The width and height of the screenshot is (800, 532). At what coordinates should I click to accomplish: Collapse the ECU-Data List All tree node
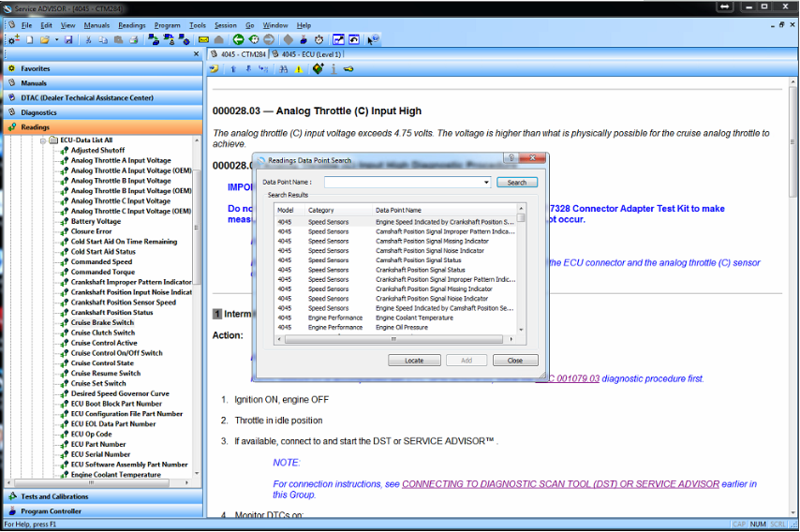click(x=43, y=140)
